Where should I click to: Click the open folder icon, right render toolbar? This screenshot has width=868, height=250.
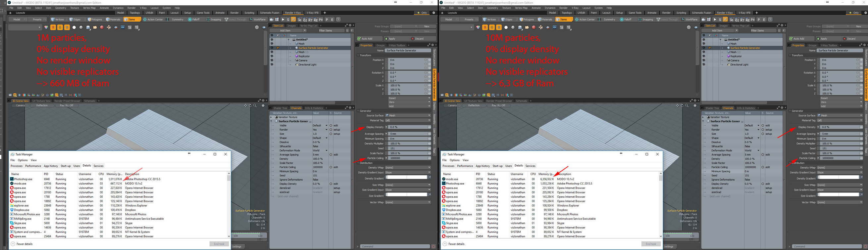(x=527, y=27)
